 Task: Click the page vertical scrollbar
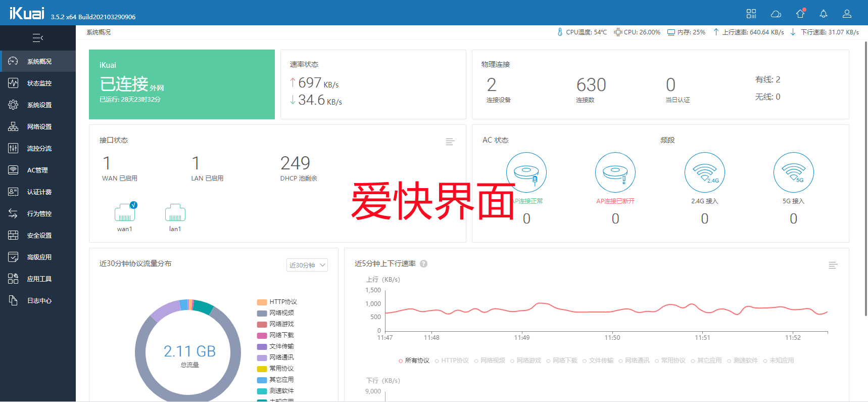click(865, 179)
